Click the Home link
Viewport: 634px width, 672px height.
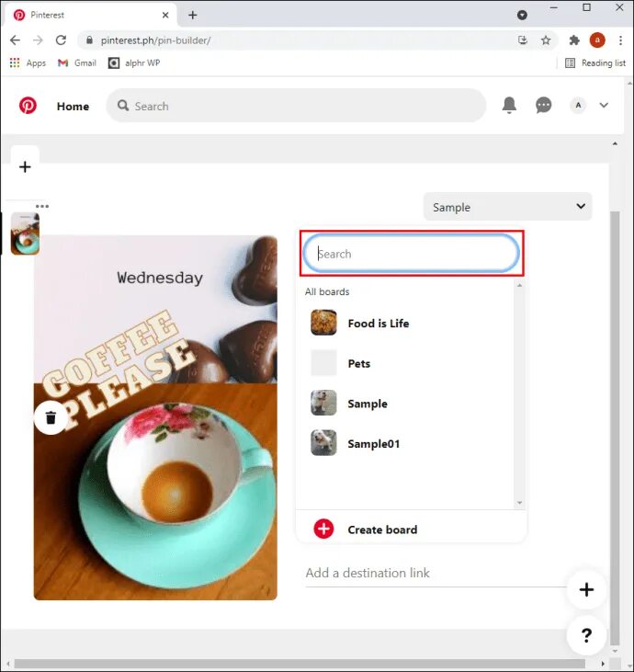pos(73,107)
